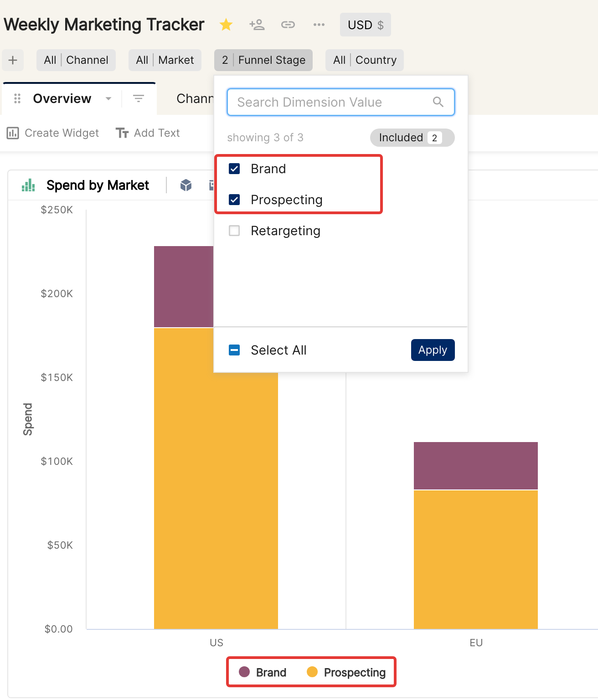The image size is (598, 700).
Task: Click the US Brand bar segment
Action: 184,287
